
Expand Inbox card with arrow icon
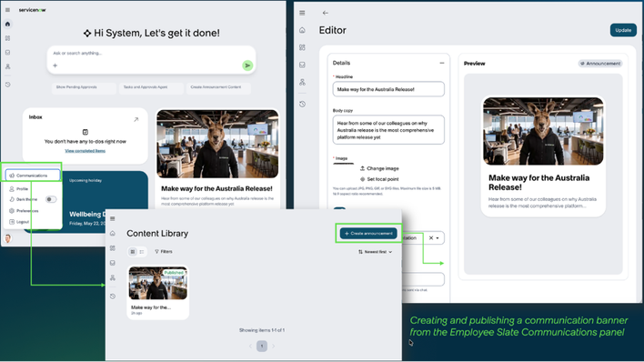point(136,119)
